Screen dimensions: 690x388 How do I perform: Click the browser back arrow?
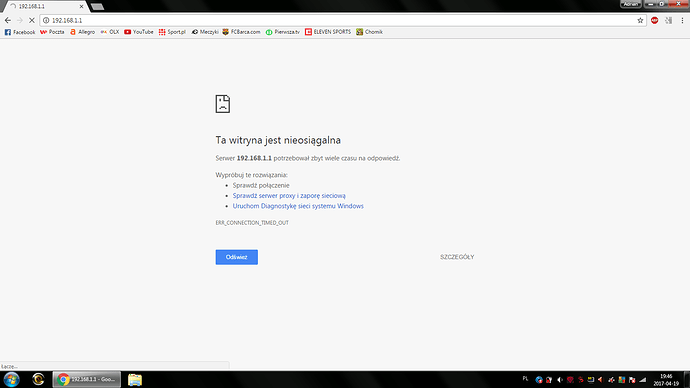pyautogui.click(x=8, y=20)
